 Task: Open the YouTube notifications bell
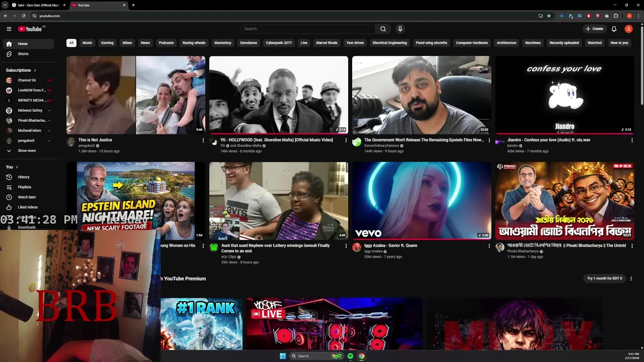click(x=614, y=29)
